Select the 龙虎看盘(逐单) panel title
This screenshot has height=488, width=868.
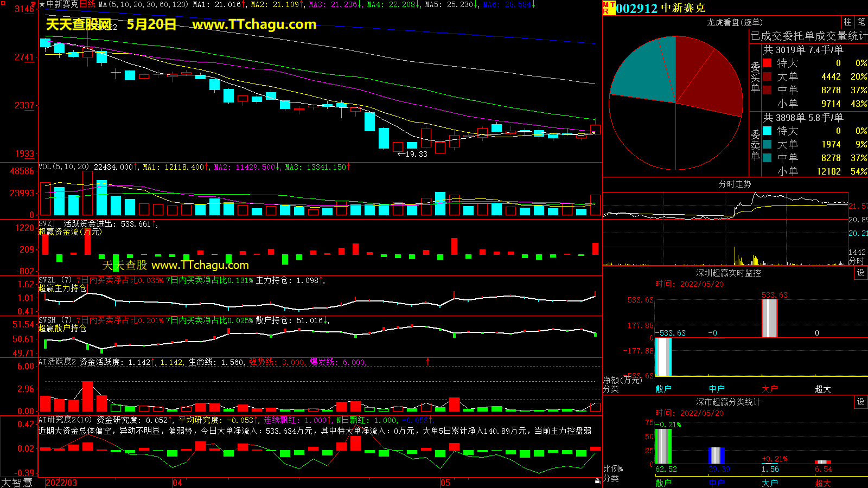point(735,22)
